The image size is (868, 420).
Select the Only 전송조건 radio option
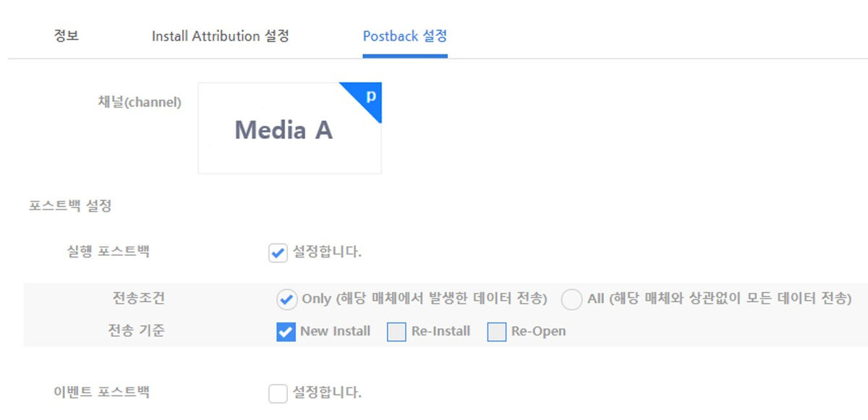[287, 299]
